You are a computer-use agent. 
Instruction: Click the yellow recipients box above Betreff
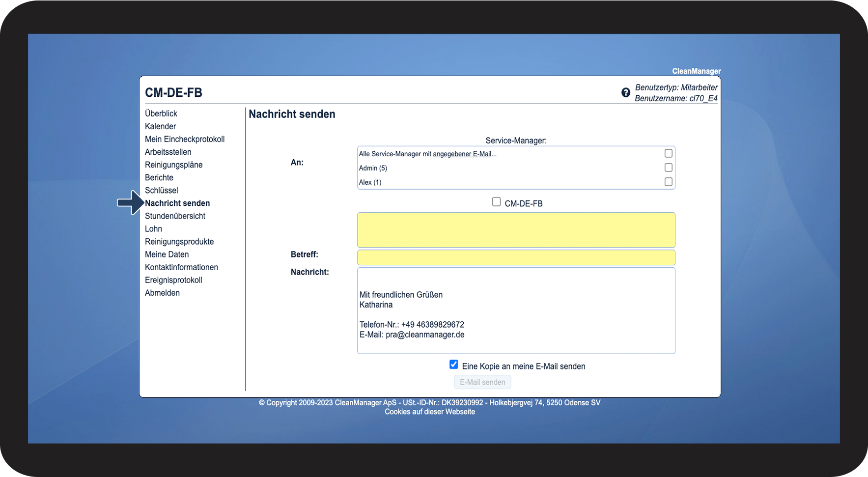click(516, 230)
